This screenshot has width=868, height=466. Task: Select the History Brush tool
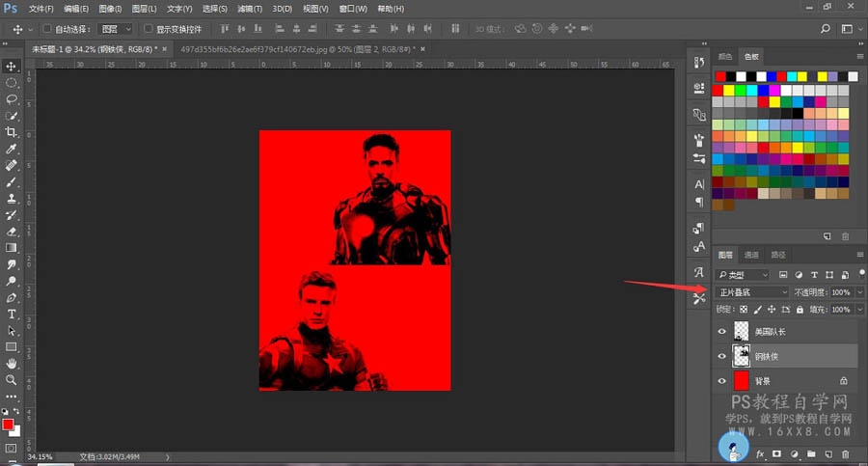(x=11, y=215)
